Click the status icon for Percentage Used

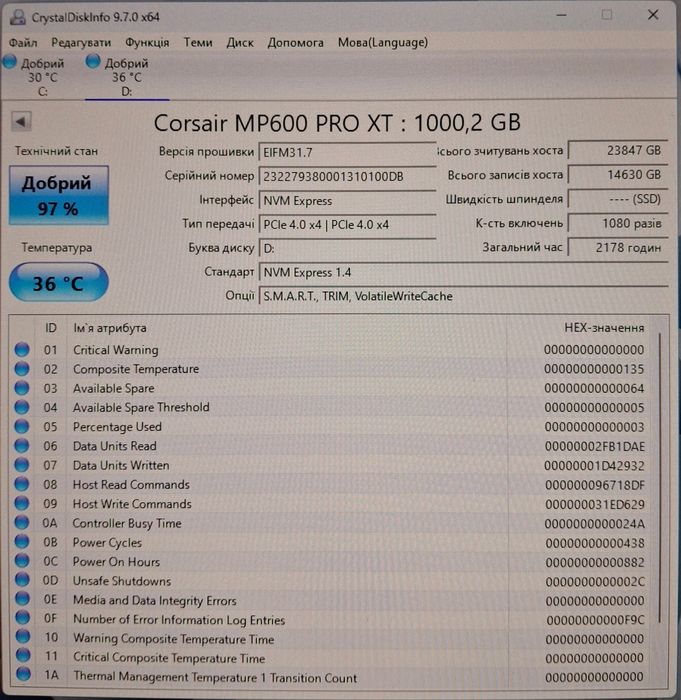[x=22, y=426]
